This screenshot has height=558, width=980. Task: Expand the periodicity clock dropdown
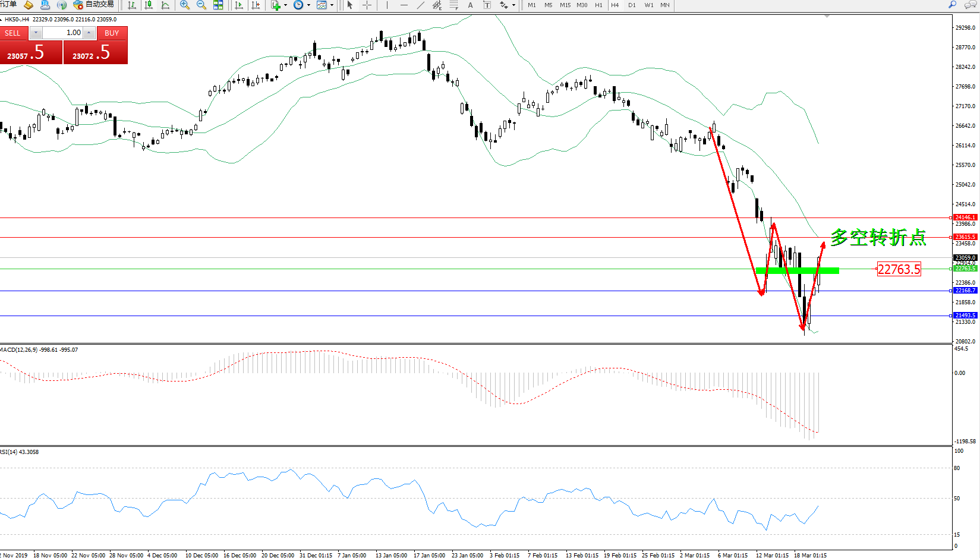[x=302, y=5]
